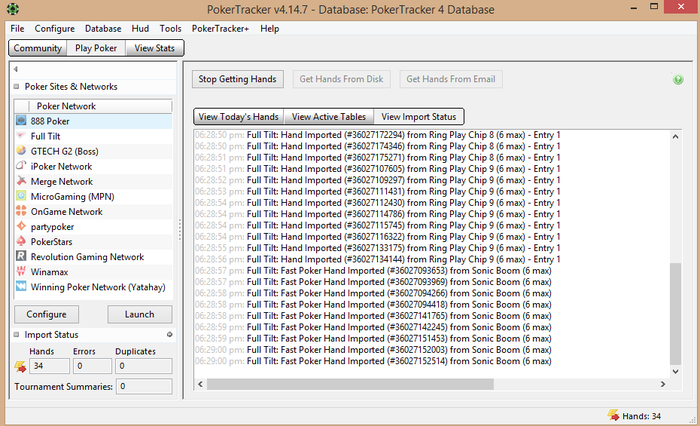Collapse the Poker Sites & Networks section

point(17,87)
